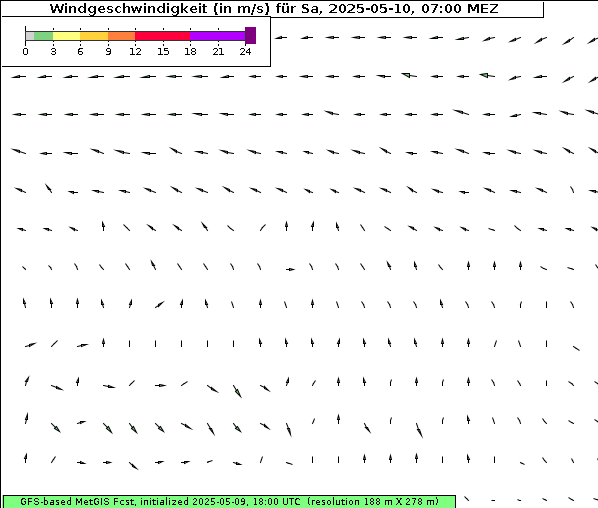Click the gray segment of the color legend
598x508 pixels.
pyautogui.click(x=30, y=36)
